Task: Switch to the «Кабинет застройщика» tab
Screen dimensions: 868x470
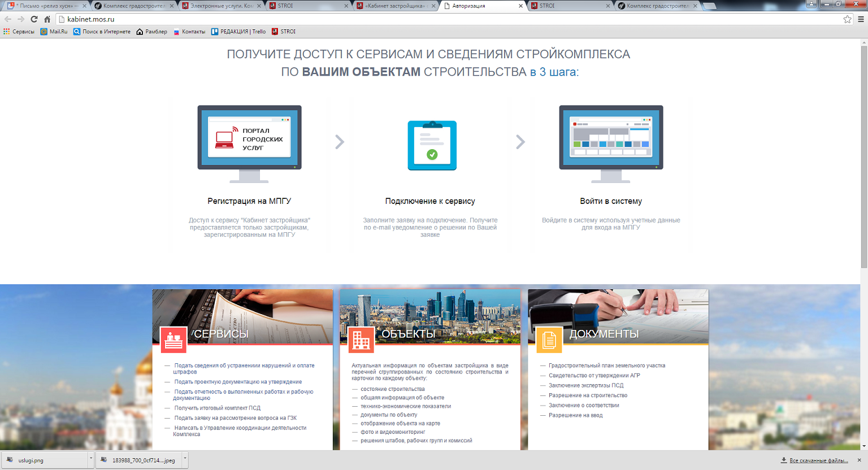Action: click(394, 6)
